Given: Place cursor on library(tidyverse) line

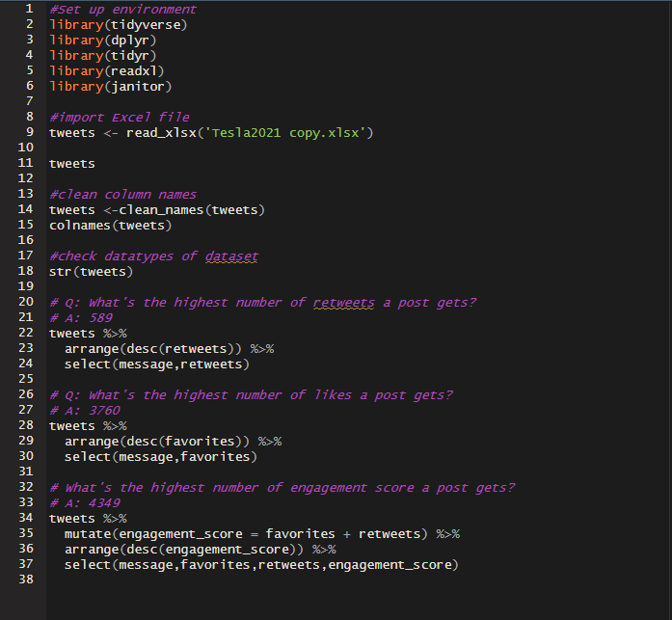Looking at the screenshot, I should pyautogui.click(x=119, y=25).
